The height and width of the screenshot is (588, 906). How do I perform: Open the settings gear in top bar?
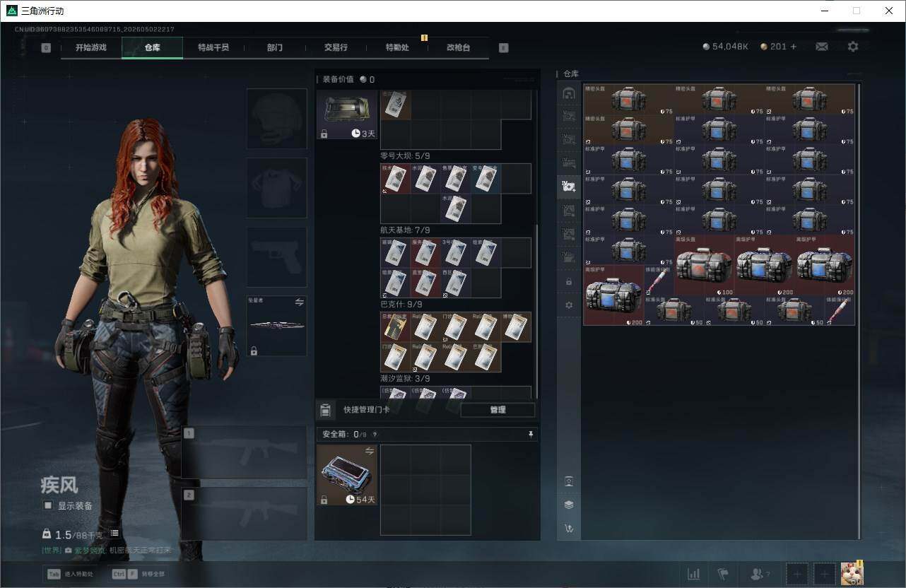[x=853, y=47]
